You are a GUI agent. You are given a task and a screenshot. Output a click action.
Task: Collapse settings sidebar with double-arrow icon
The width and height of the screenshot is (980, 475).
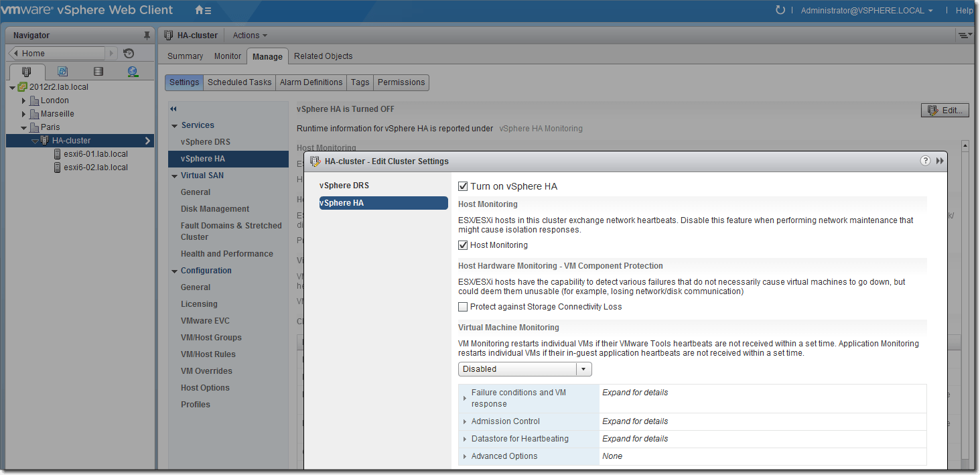(173, 109)
